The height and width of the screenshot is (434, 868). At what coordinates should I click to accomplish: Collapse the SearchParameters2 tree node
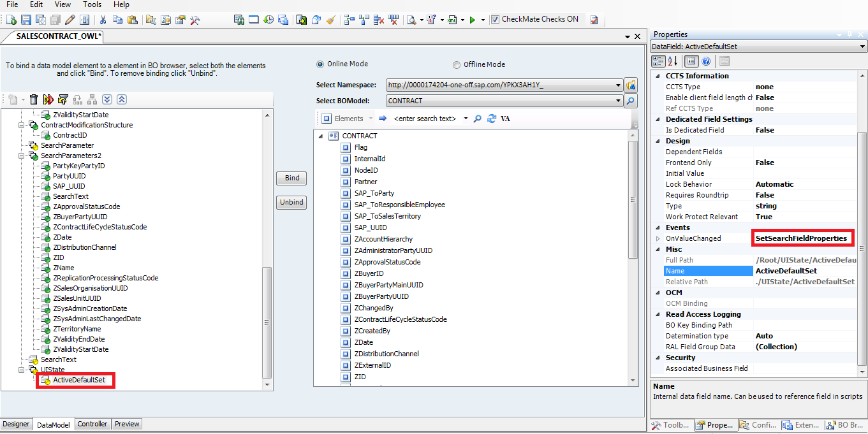[22, 156]
